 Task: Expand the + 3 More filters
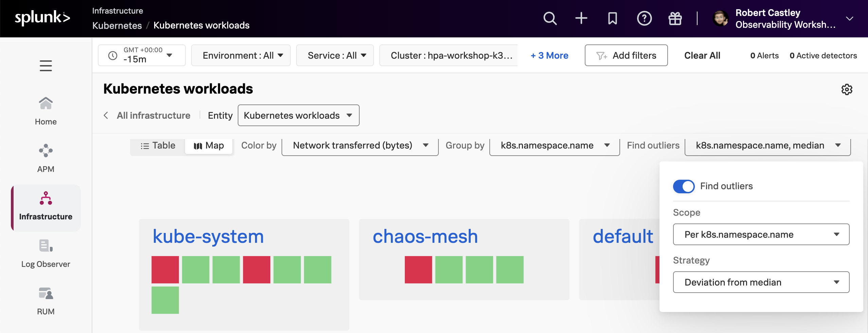click(x=548, y=55)
